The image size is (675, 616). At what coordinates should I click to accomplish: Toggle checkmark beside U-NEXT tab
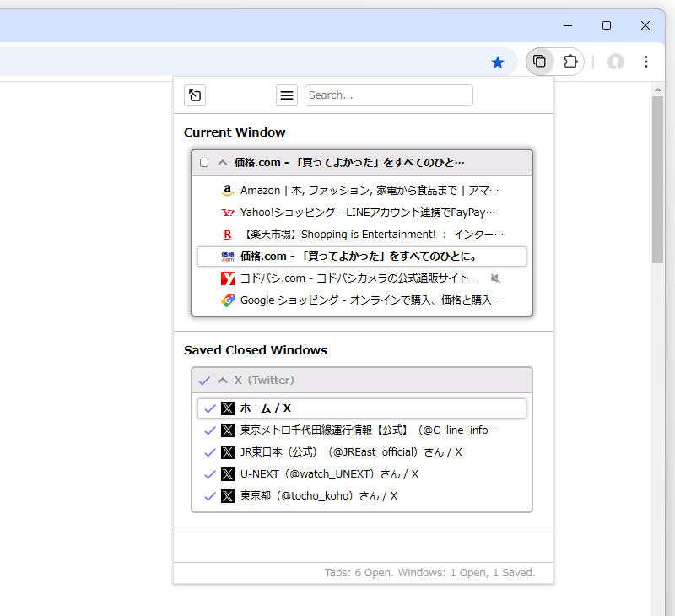pos(209,474)
